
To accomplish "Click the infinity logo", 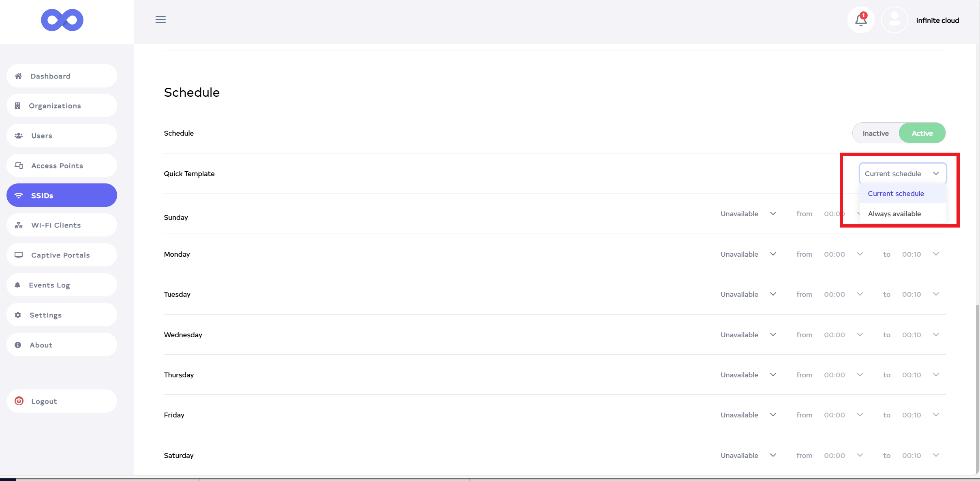I will pyautogui.click(x=62, y=20).
